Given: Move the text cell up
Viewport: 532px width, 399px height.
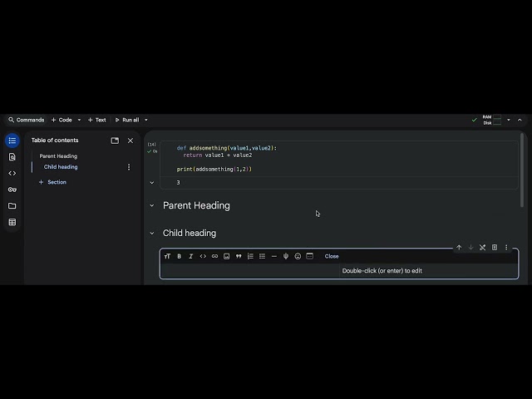Looking at the screenshot, I should pyautogui.click(x=459, y=248).
